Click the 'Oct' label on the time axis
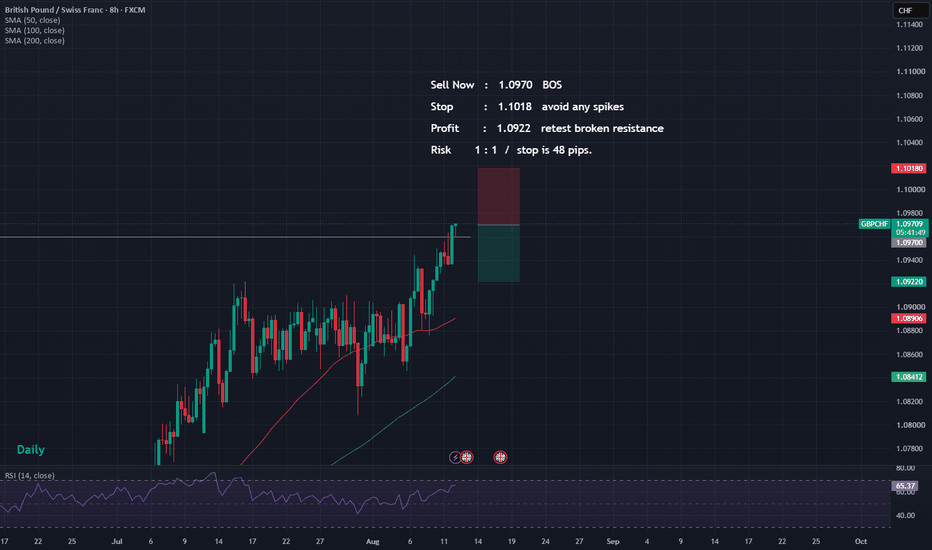The image size is (932, 550). [x=861, y=542]
